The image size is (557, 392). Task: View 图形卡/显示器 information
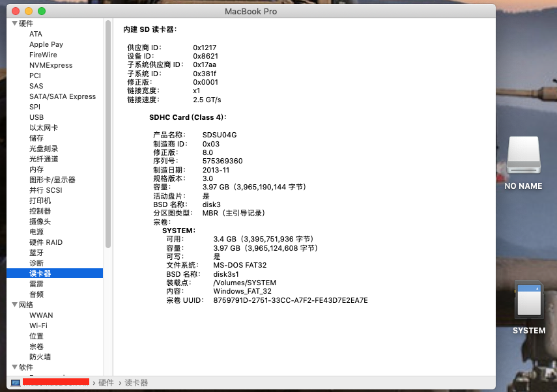click(x=52, y=180)
